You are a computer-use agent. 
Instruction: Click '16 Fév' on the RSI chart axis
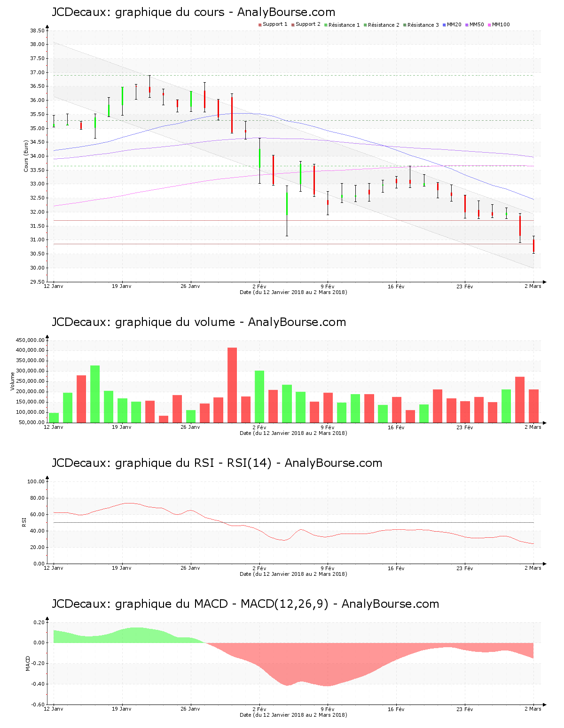click(x=396, y=568)
